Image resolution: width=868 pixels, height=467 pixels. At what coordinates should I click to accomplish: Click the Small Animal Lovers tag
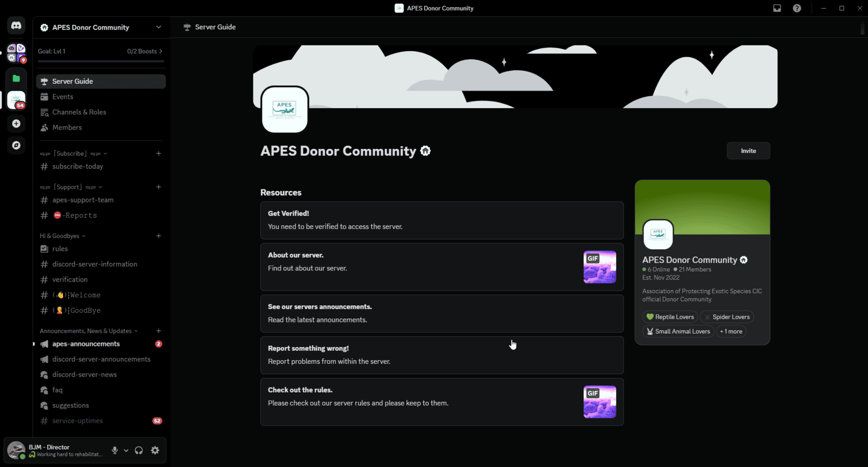point(678,331)
